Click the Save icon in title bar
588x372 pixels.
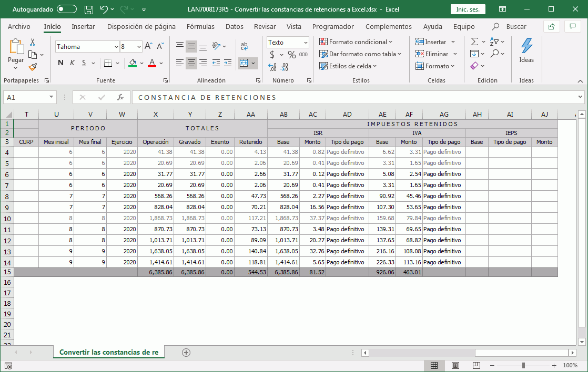tap(89, 9)
